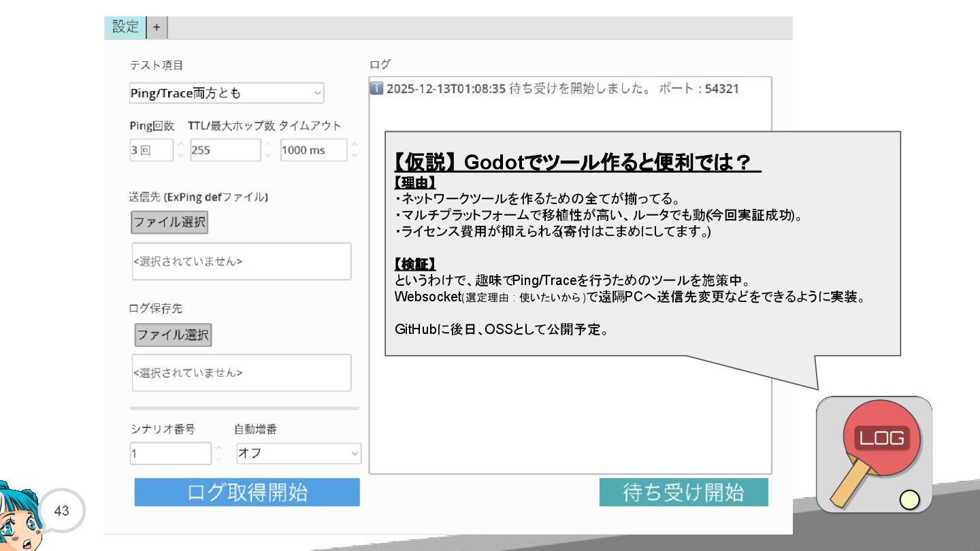The image size is (980, 551).
Task: Add a new tab with the plus button
Action: (157, 27)
